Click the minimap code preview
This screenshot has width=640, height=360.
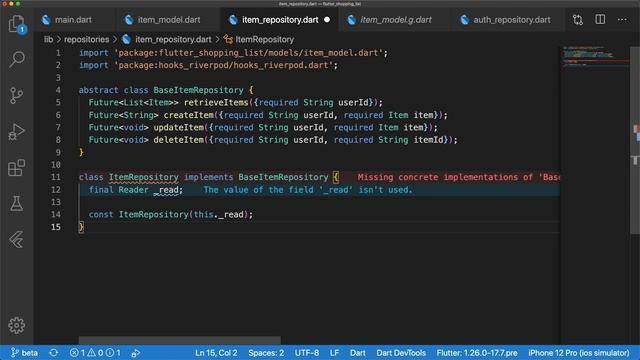coord(595,56)
